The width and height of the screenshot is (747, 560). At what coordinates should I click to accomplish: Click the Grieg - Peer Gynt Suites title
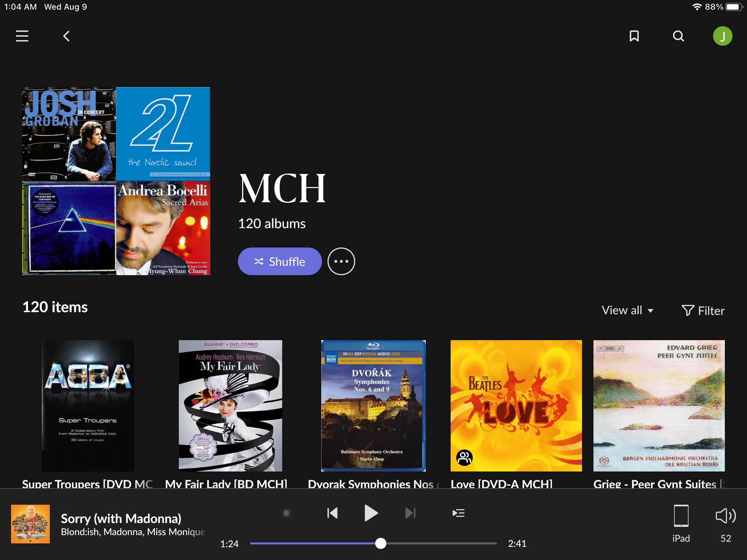click(x=659, y=484)
